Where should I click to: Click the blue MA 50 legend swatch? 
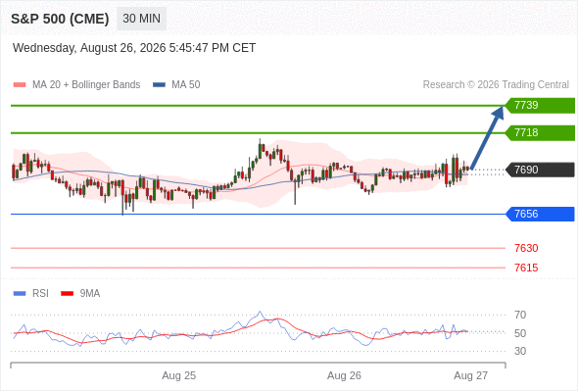159,85
